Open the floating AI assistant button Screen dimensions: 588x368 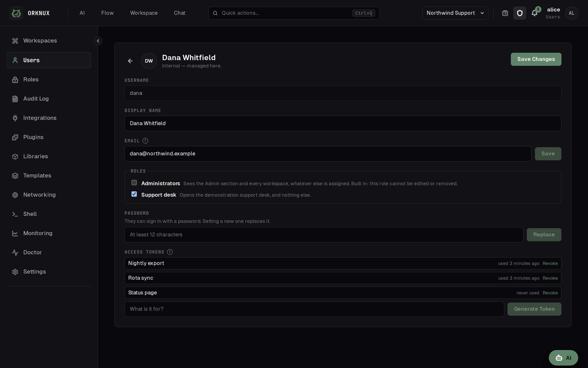[x=563, y=358]
